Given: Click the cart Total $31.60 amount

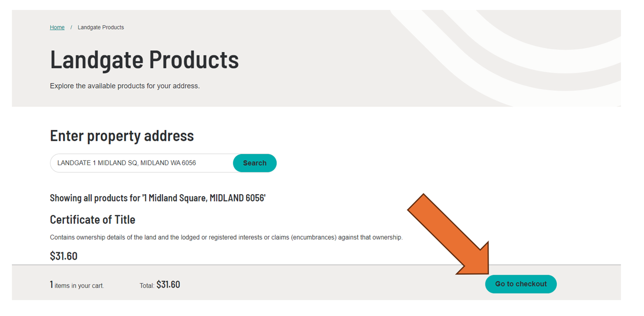Looking at the screenshot, I should tap(168, 285).
